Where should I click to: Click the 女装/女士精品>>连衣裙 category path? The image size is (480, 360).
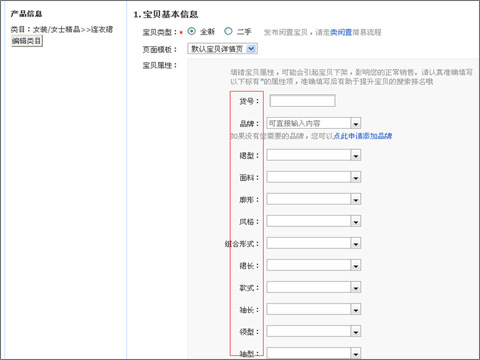(x=73, y=29)
